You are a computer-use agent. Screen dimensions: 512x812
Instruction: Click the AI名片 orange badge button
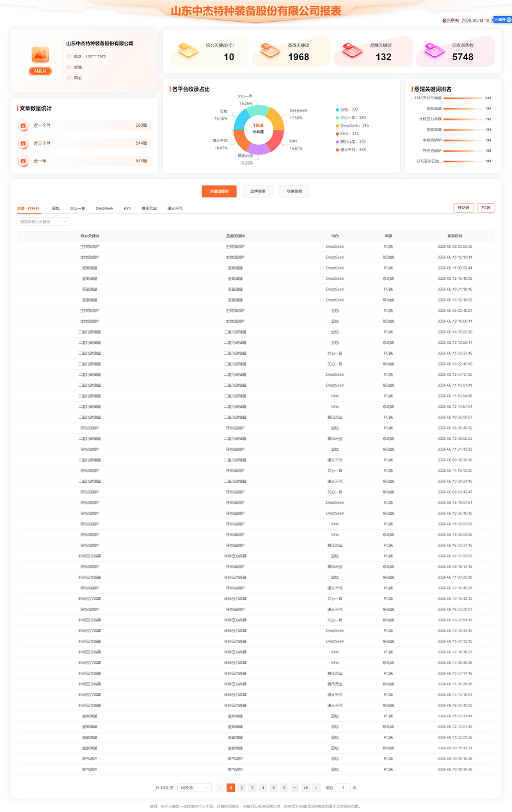[40, 71]
